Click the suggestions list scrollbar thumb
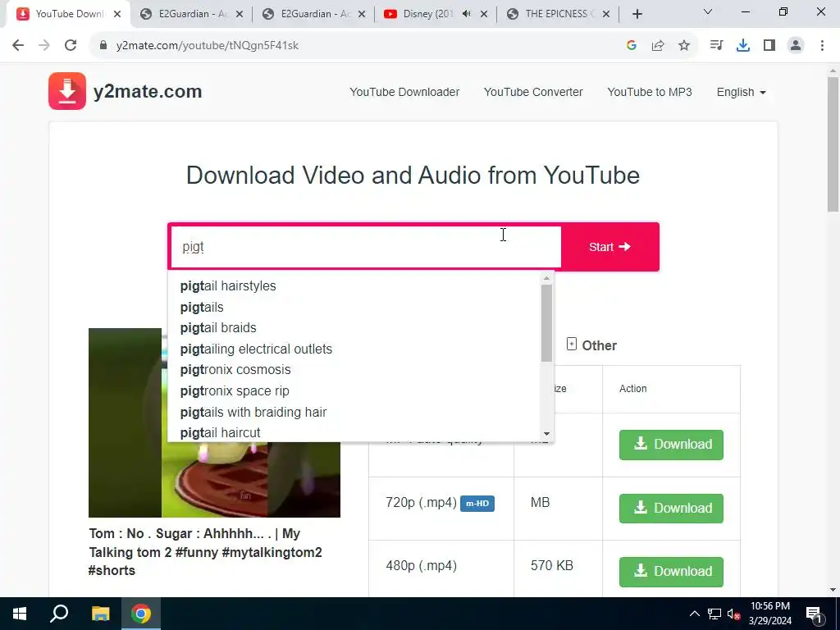The image size is (840, 630). tap(546, 323)
